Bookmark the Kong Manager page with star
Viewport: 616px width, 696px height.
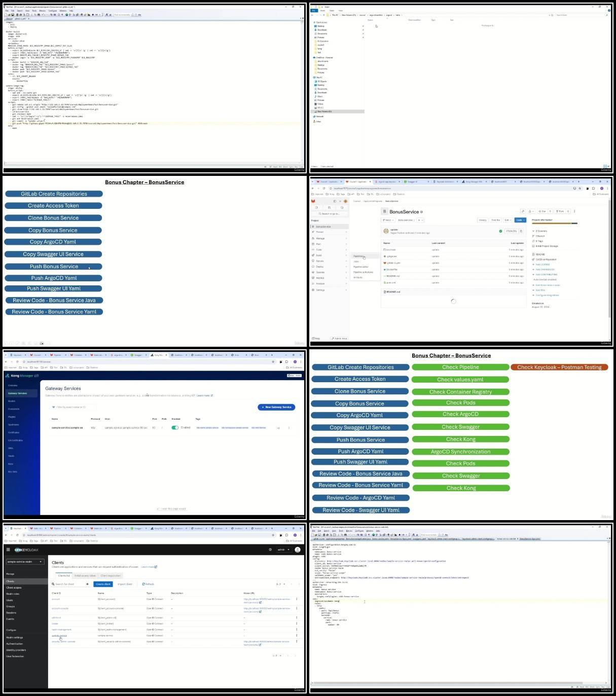click(x=273, y=361)
